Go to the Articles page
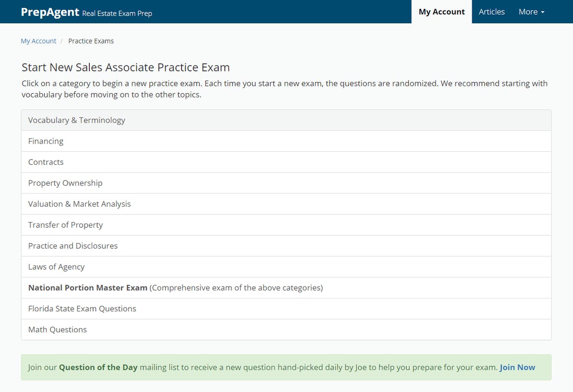The image size is (573, 392). click(491, 12)
